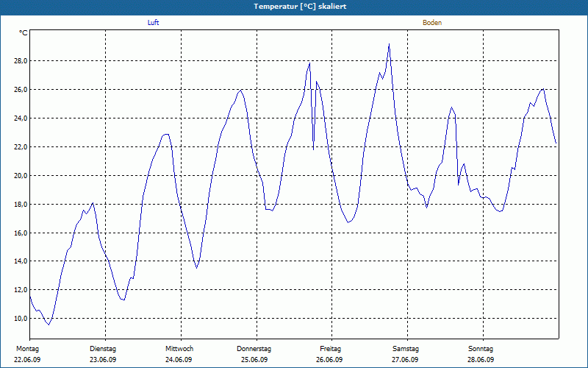Click the date 25.06.09
The width and height of the screenshot is (588, 368).
click(254, 360)
